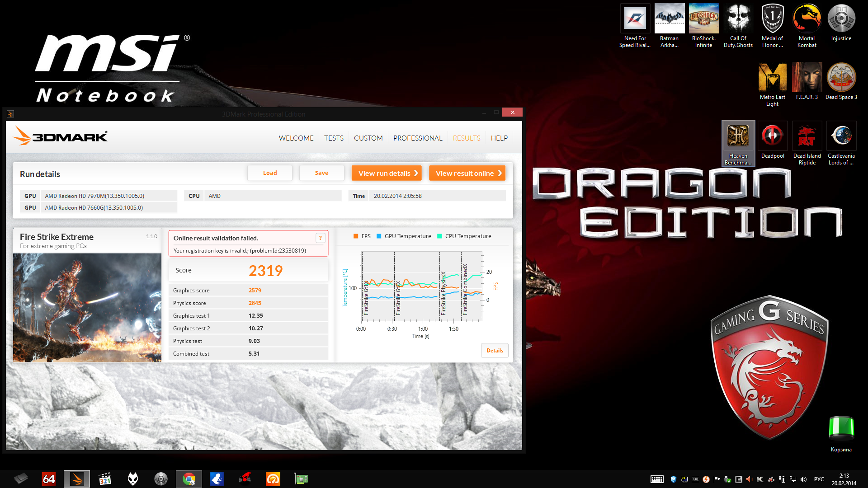Select the Mortal Kombat desktop icon
Screen dimensions: 868x488
(x=807, y=26)
